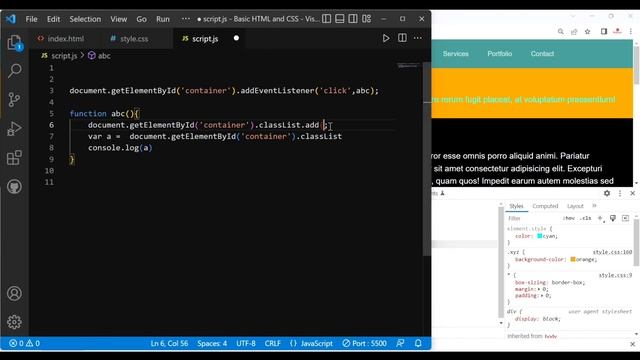Open the DevTools settings gear
The height and width of the screenshot is (360, 640).
point(607,193)
